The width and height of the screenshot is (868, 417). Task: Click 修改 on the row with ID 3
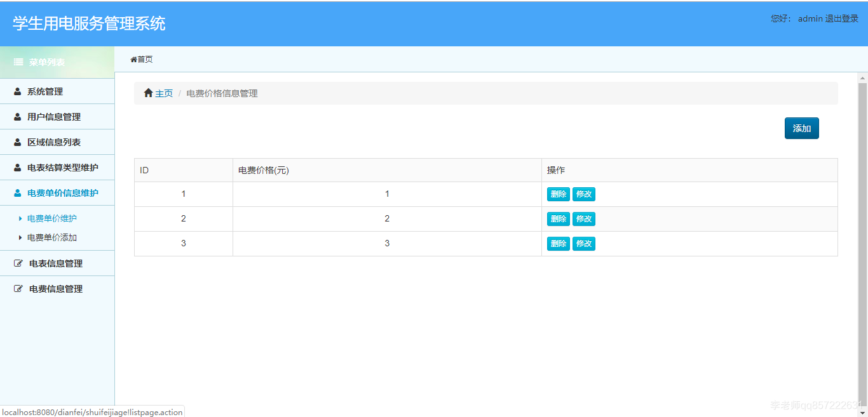(x=583, y=243)
